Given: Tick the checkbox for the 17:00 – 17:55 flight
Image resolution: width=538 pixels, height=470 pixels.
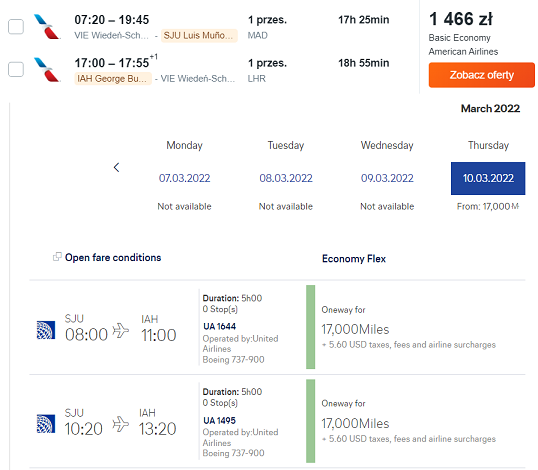Looking at the screenshot, I should coord(16,69).
